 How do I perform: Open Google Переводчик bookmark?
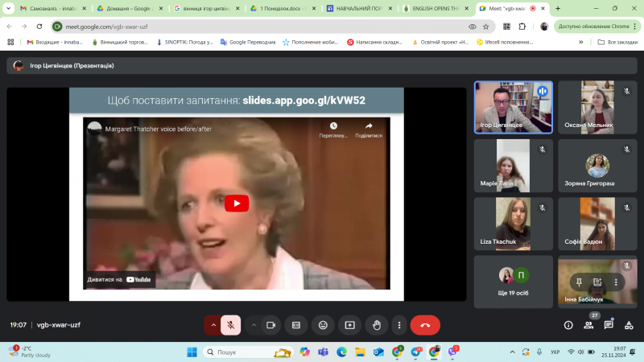tap(248, 42)
